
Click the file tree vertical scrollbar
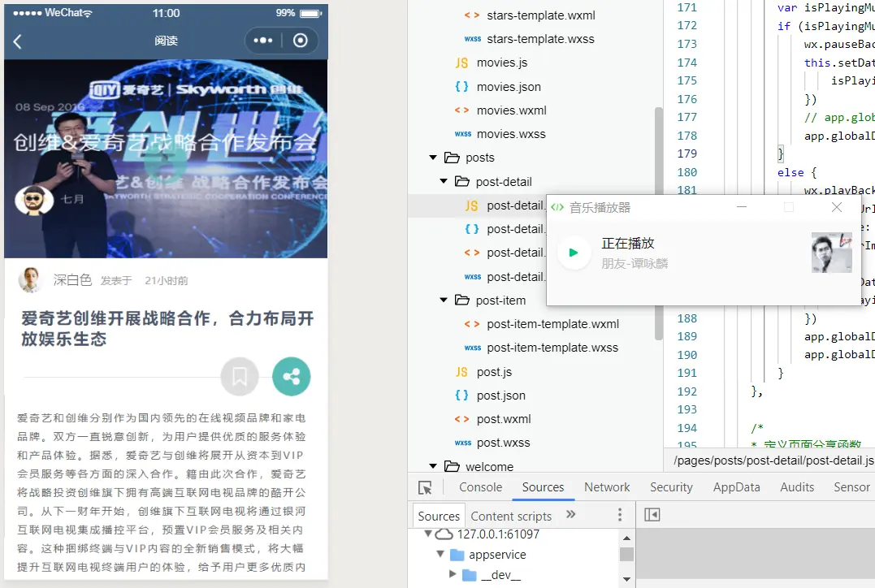(658, 223)
